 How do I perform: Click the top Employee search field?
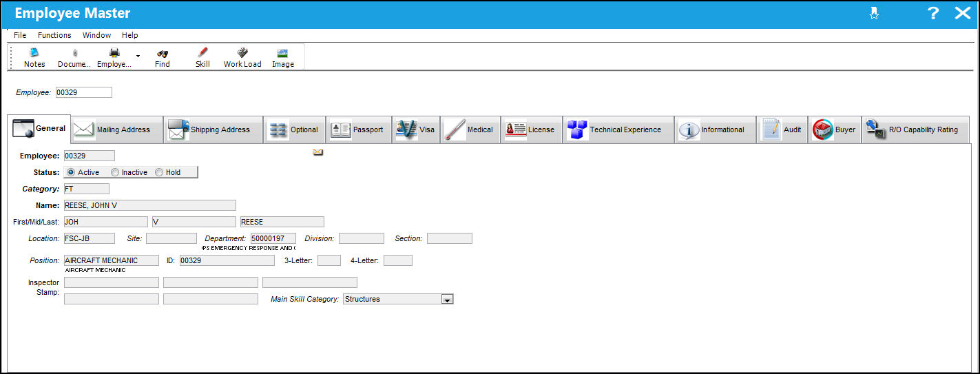tap(83, 92)
